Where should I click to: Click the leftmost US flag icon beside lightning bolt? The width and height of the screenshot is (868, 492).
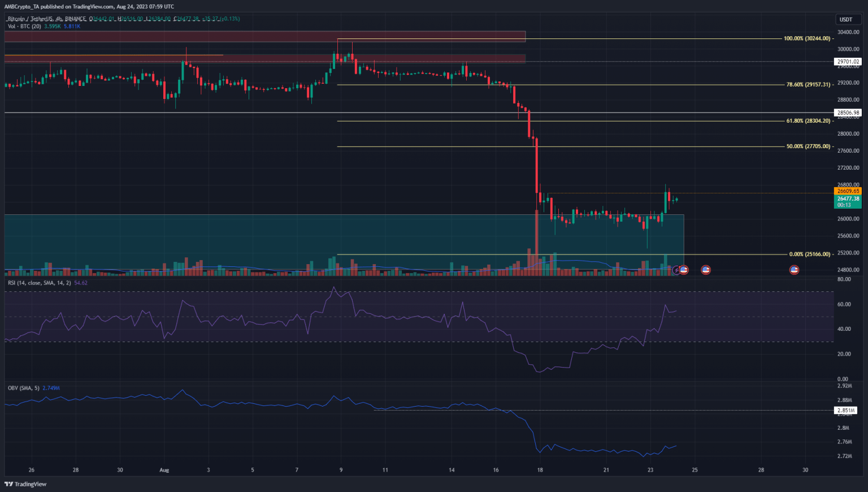(x=684, y=270)
